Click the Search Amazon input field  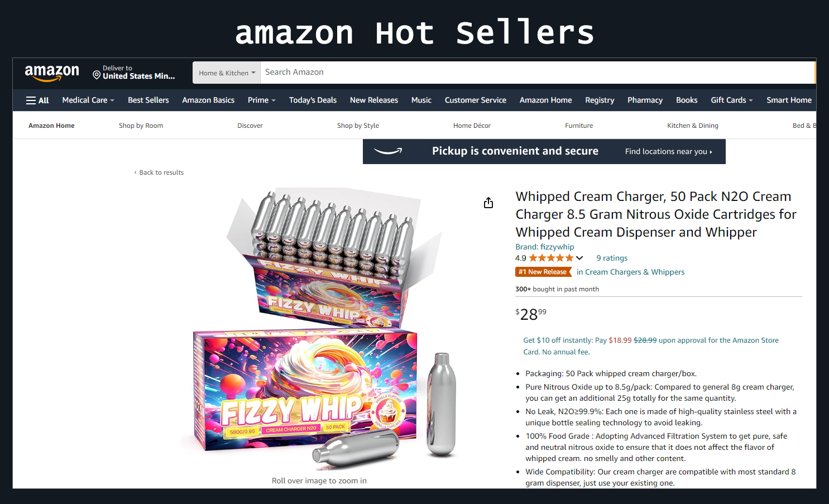[x=537, y=73]
